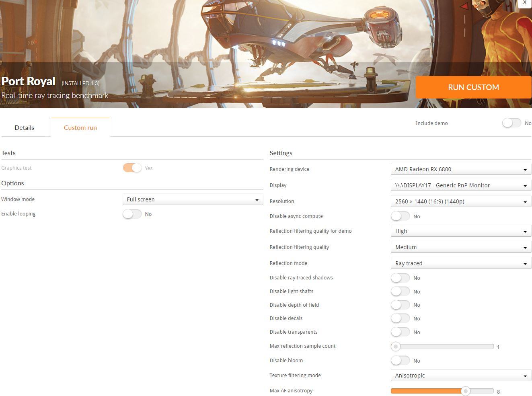The height and width of the screenshot is (396, 532).
Task: Open Reflection filtering quality for demo dropdown
Action: tap(461, 231)
